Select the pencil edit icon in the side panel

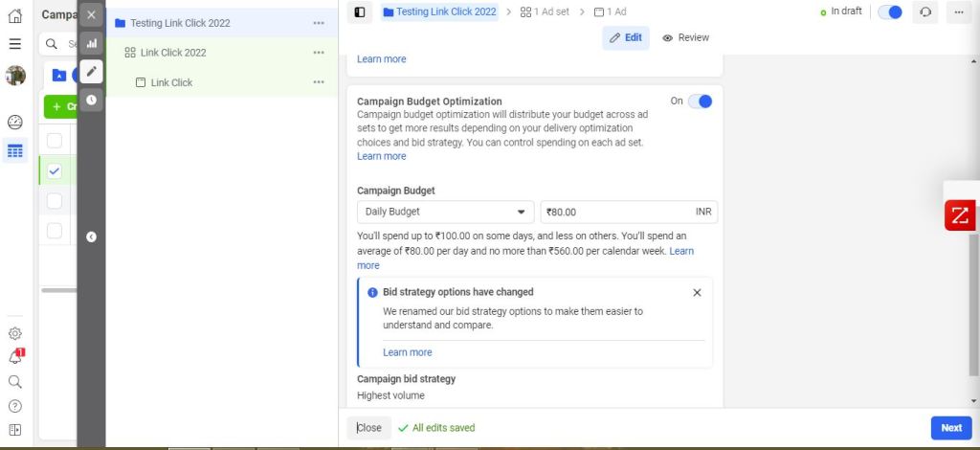91,71
